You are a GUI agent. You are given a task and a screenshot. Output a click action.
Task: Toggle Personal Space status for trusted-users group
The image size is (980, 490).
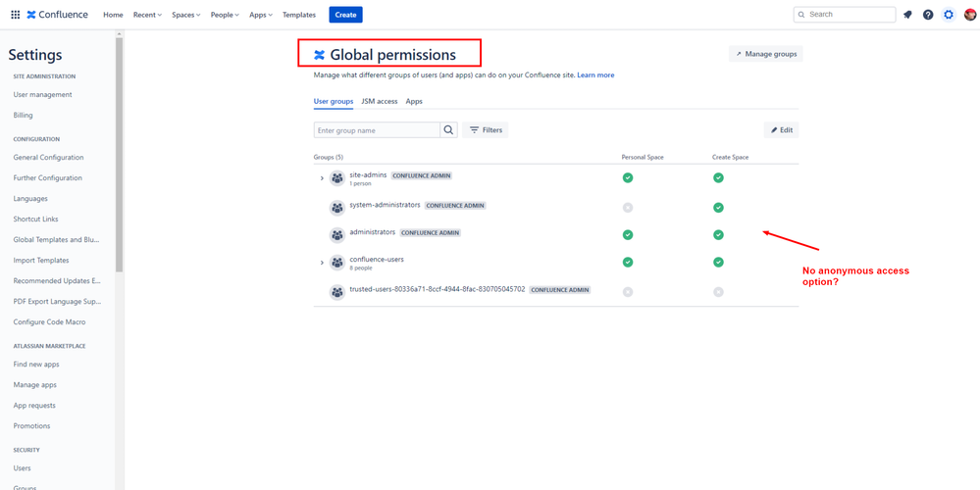[x=628, y=291]
